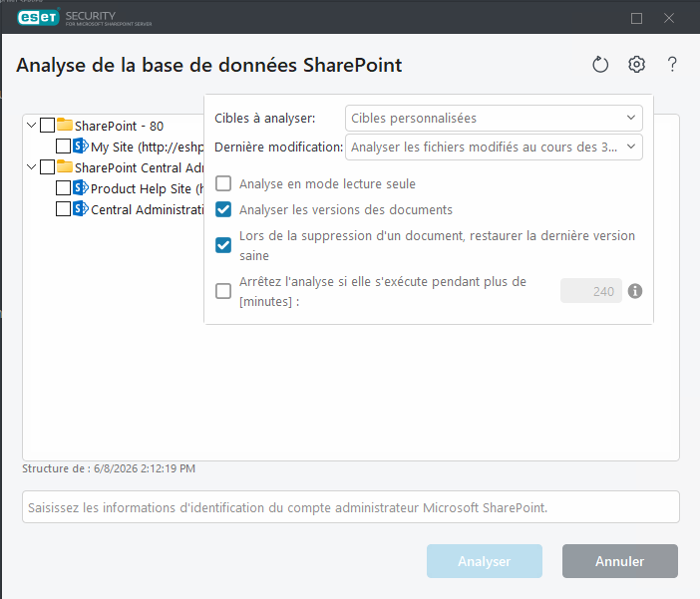
Task: Maximize the ESET window
Action: tap(636, 18)
